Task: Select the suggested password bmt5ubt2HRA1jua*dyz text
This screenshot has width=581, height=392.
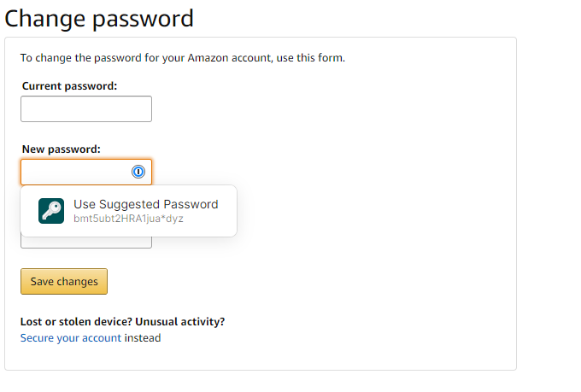Action: coord(128,219)
